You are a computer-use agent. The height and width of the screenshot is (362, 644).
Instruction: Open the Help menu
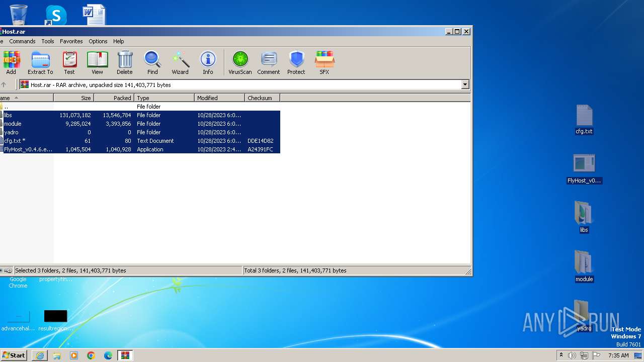coord(119,41)
